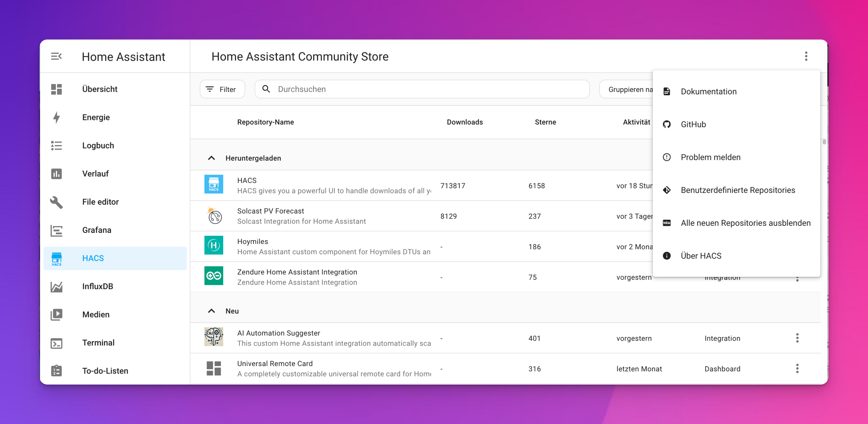Screen dimensions: 868x424
Task: Collapse the Heruntergeladen group
Action: point(211,158)
